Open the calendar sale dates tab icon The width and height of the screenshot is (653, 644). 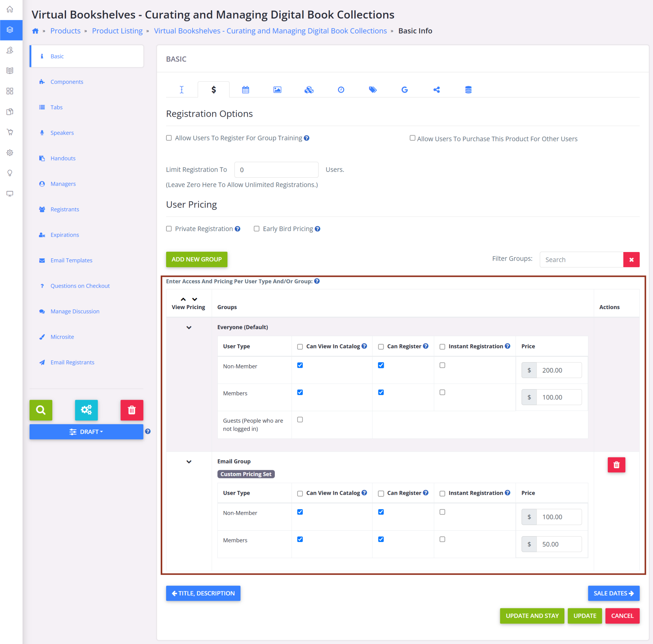(246, 90)
